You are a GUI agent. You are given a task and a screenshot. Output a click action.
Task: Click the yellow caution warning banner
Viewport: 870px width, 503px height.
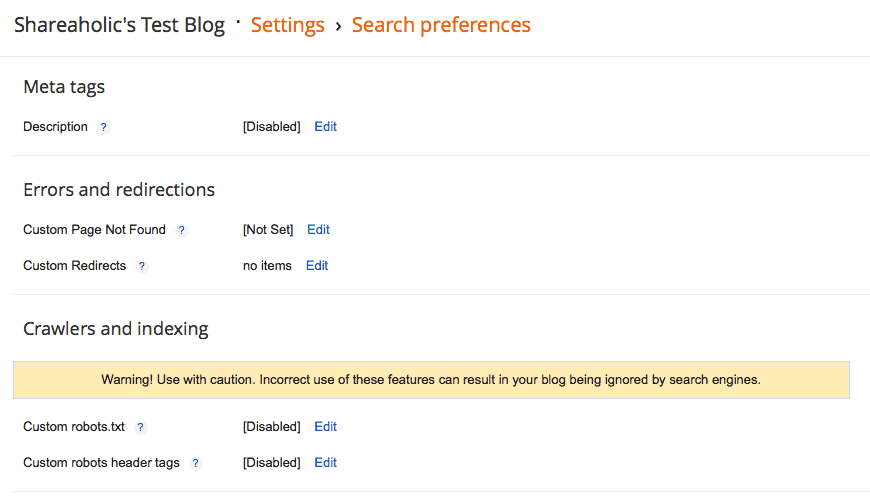tap(431, 380)
